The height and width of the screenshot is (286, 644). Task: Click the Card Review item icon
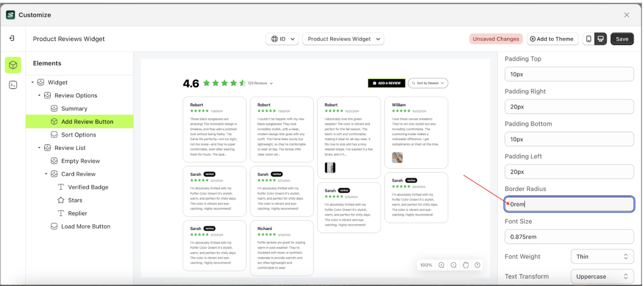point(54,174)
